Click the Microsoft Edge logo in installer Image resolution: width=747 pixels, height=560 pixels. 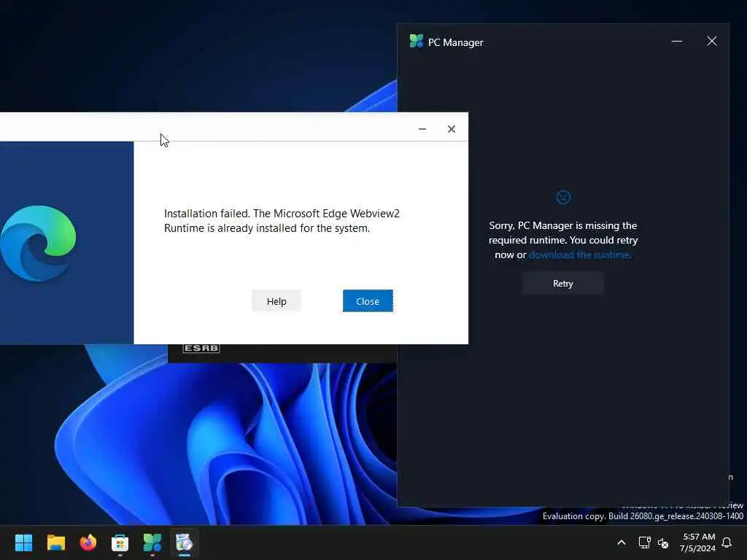tap(38, 243)
